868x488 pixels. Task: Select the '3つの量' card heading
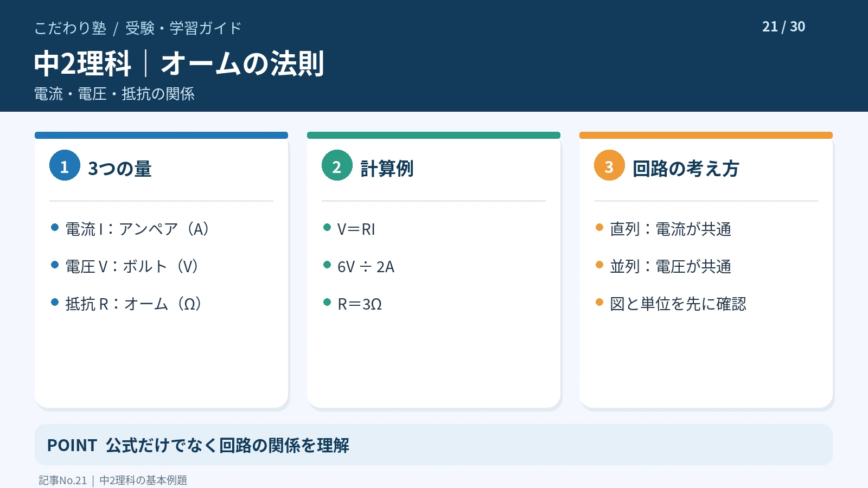tap(120, 169)
